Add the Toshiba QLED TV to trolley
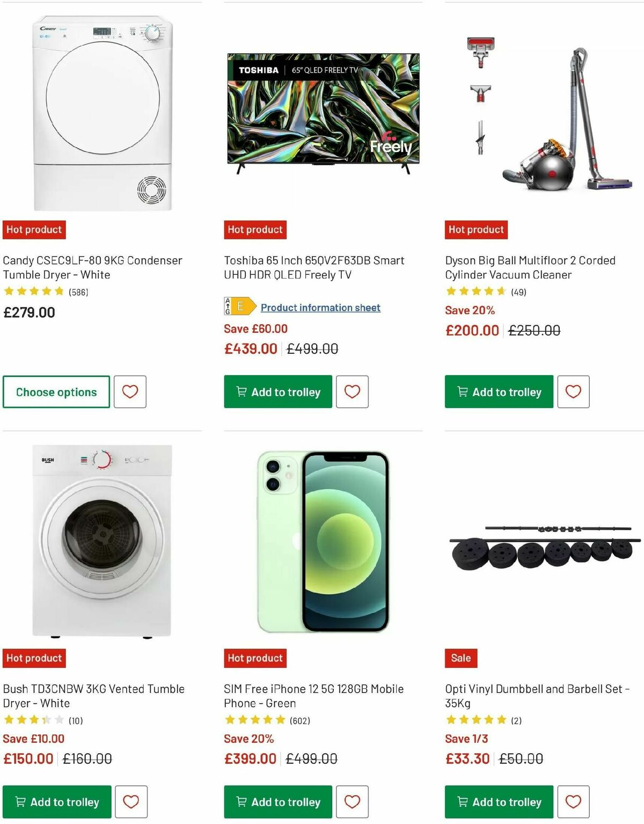This screenshot has height=824, width=644. tap(278, 392)
